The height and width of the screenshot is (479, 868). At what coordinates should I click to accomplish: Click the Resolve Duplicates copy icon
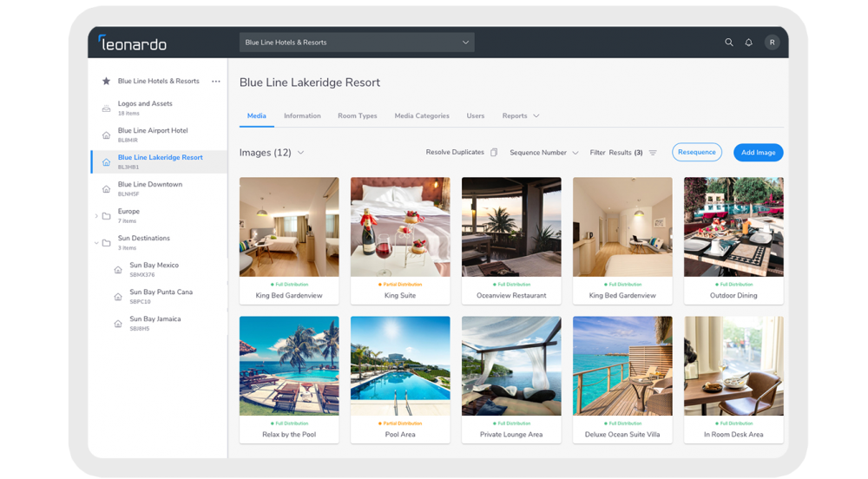494,152
